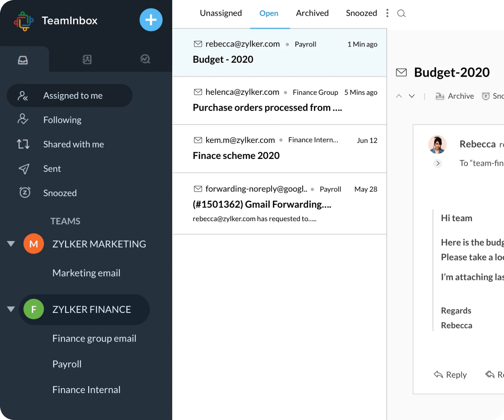Collapse the Zylker Finance team list
The width and height of the screenshot is (504, 420).
(11, 309)
